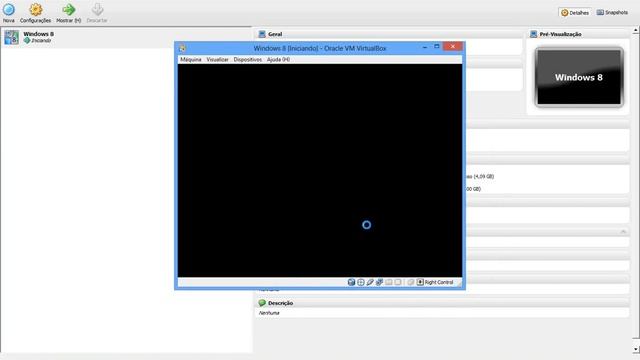This screenshot has height=360, width=640.
Task: Click the shared folders status icon
Action: [x=389, y=282]
